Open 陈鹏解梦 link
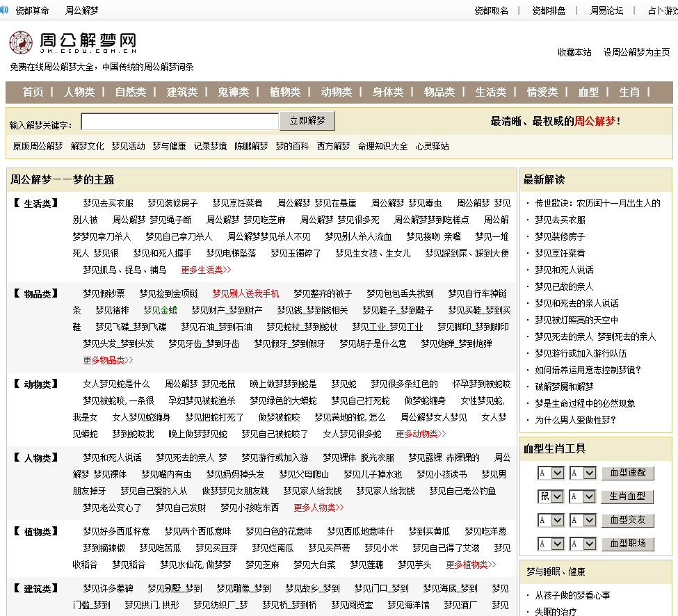678x616 pixels. click(x=251, y=146)
